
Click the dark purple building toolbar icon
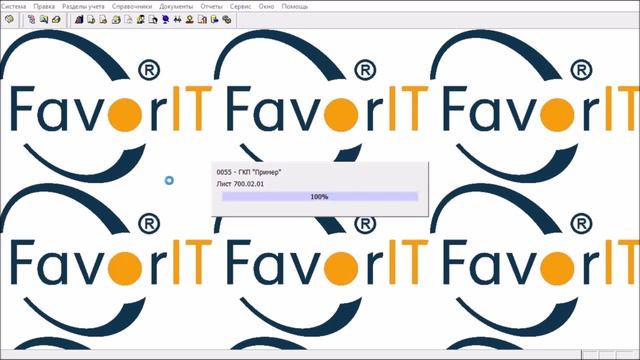pyautogui.click(x=79, y=20)
